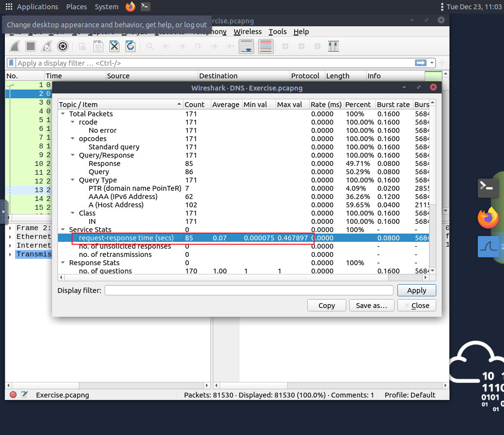
Task: Click the Save as… button
Action: point(372,306)
